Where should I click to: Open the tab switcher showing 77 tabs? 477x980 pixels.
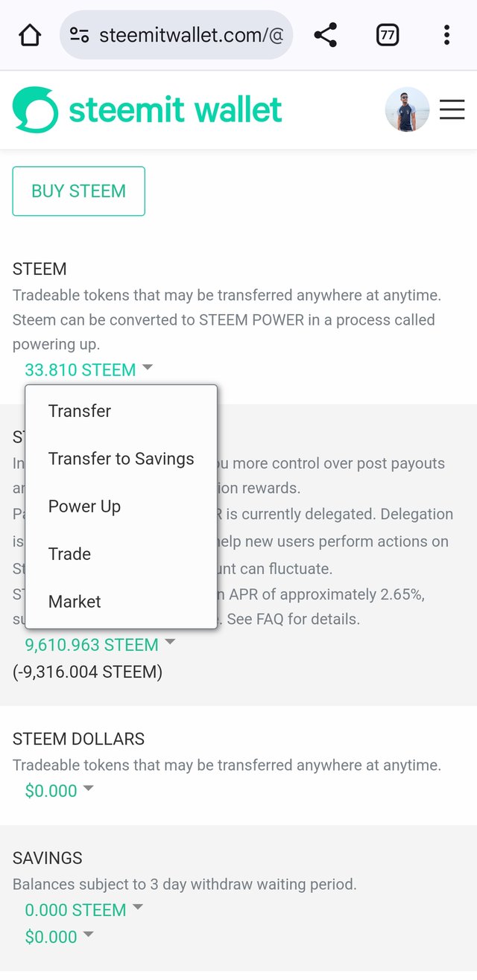click(388, 35)
